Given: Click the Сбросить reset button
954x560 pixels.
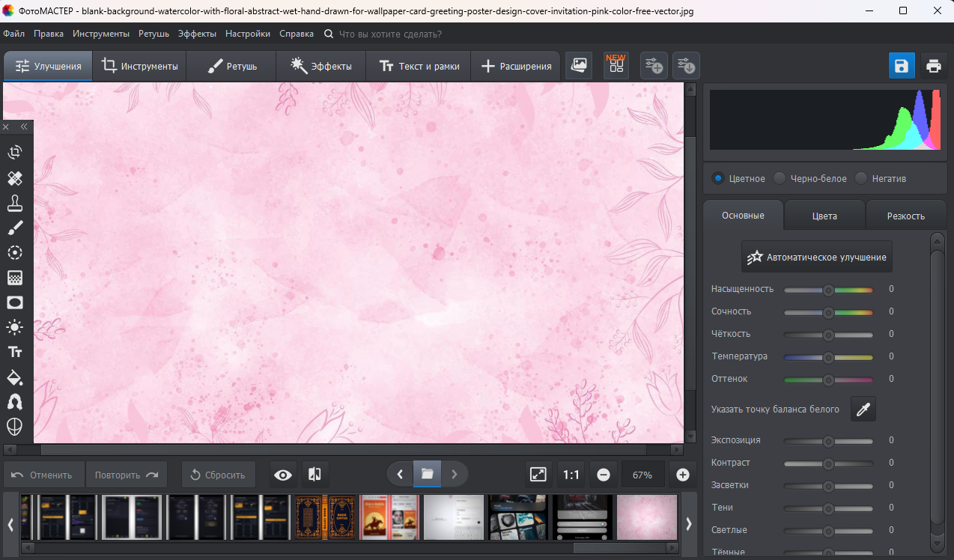Looking at the screenshot, I should pos(219,475).
